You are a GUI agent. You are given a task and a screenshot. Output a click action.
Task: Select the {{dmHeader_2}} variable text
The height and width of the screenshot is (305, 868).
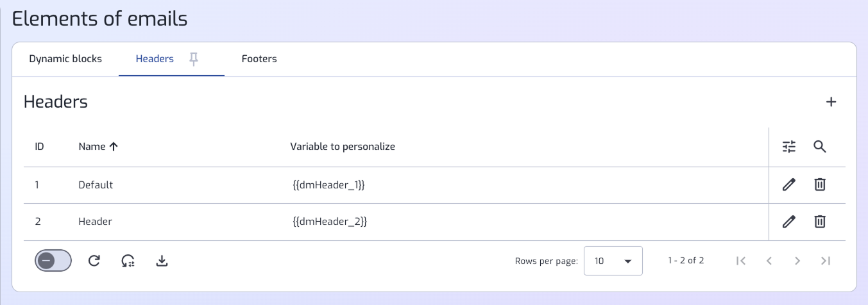329,222
